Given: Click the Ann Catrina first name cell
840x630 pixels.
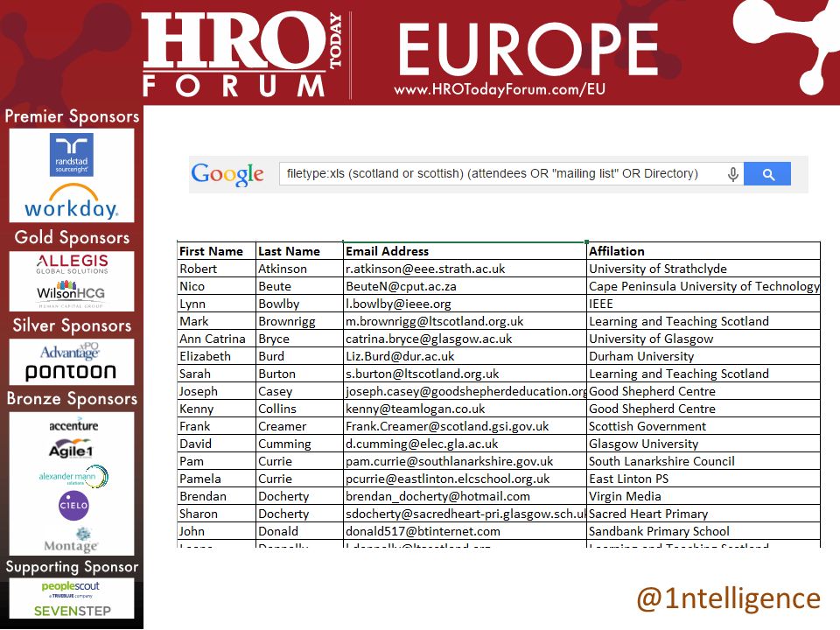Looking at the screenshot, I should click(x=216, y=339).
